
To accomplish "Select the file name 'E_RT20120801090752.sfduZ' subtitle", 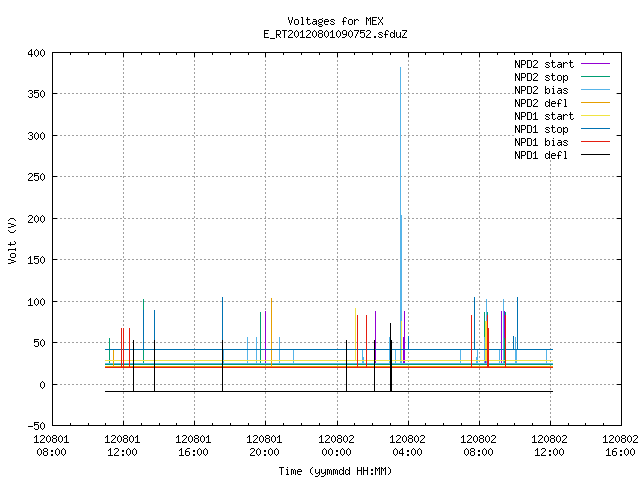I will [x=335, y=34].
